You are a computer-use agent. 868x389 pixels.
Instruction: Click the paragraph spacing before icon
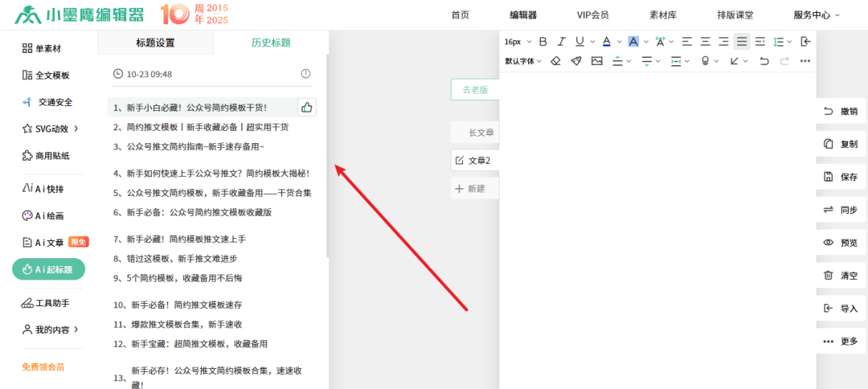618,61
